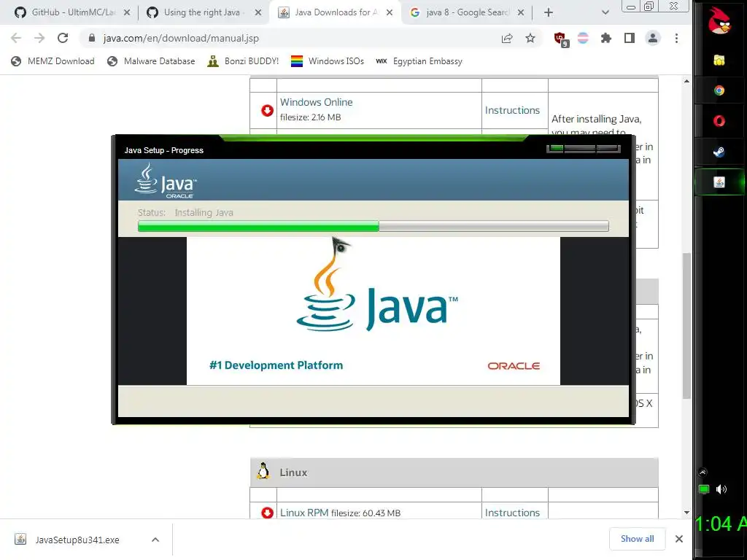The height and width of the screenshot is (560, 747).
Task: Open the file explorer icon in sidebar
Action: pyautogui.click(x=719, y=60)
